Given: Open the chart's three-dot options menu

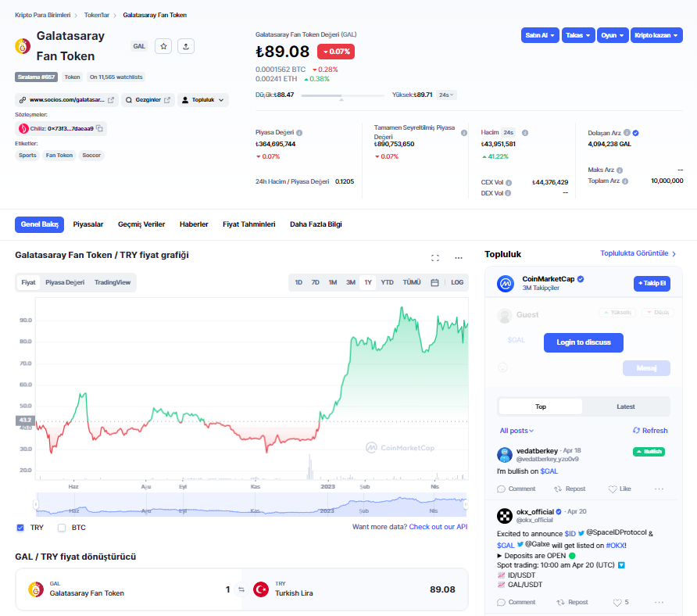Looking at the screenshot, I should [x=459, y=257].
